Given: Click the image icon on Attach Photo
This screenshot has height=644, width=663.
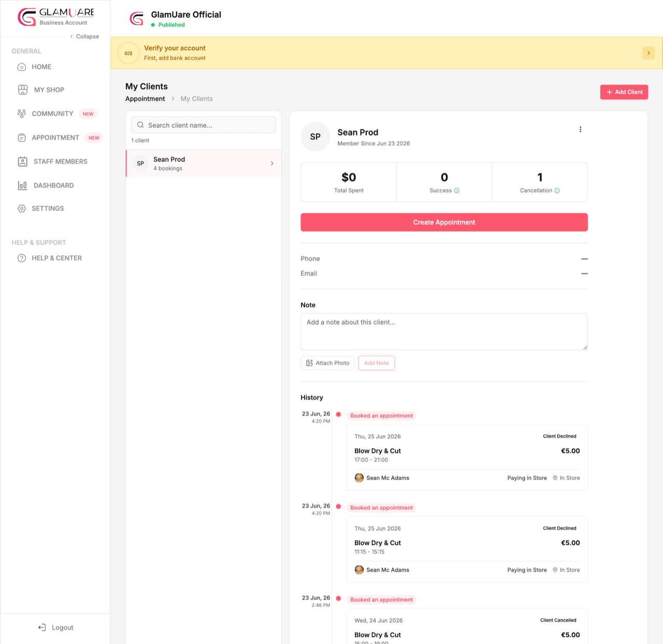Looking at the screenshot, I should 309,363.
